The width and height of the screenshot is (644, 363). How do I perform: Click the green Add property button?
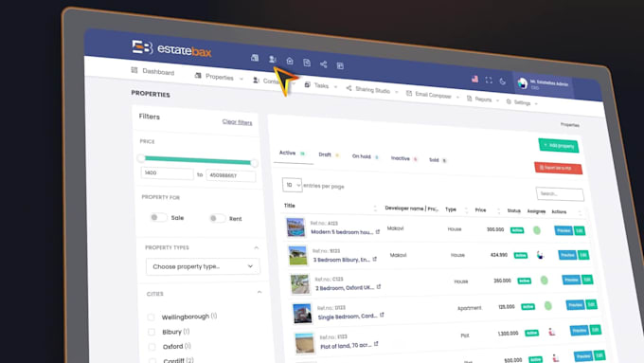point(559,146)
